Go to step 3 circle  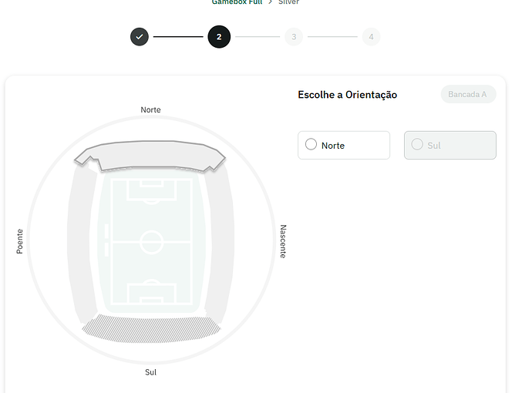tap(294, 37)
